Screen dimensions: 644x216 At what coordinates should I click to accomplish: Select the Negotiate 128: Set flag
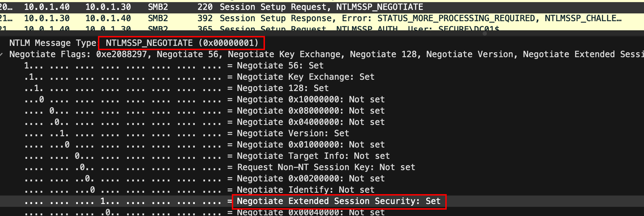point(282,88)
